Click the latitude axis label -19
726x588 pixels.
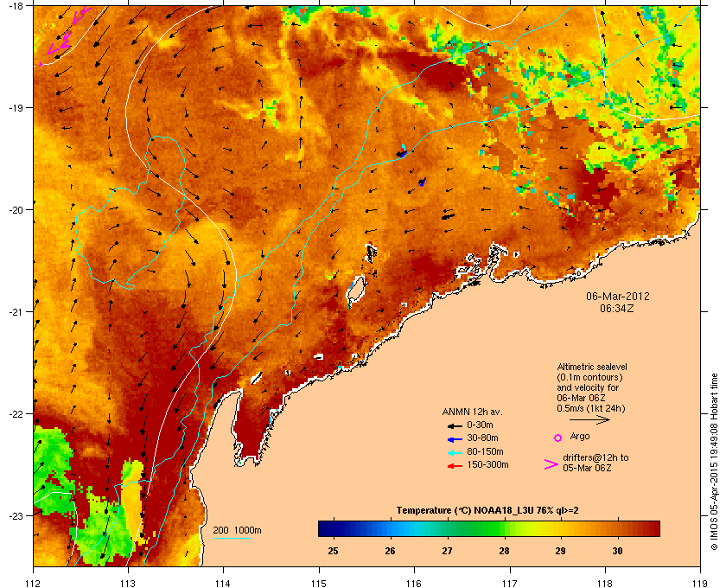coord(17,108)
